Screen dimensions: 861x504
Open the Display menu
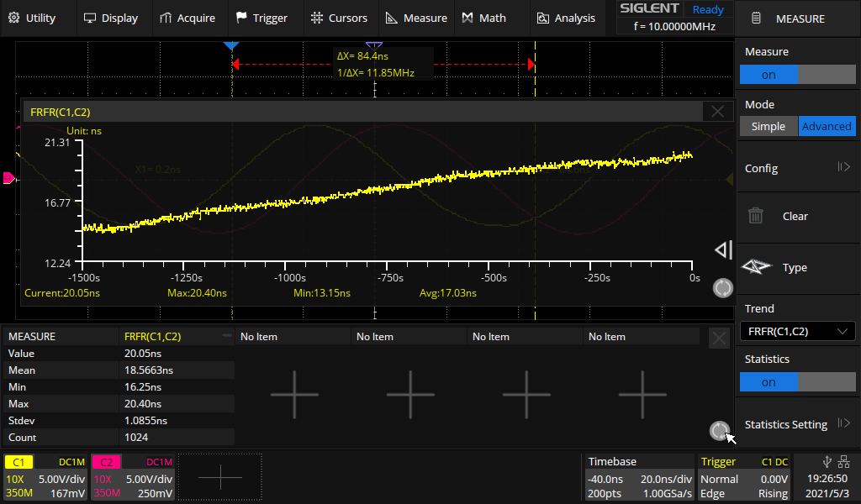click(x=111, y=18)
